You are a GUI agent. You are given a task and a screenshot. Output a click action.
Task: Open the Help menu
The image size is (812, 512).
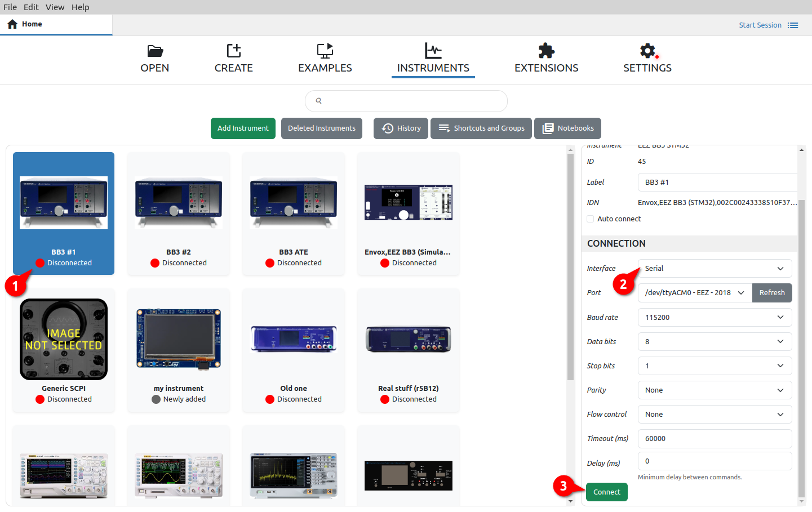tap(81, 7)
